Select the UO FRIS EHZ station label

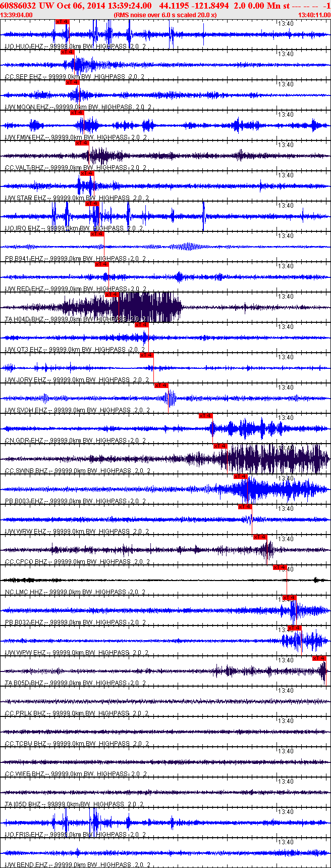pyautogui.click(x=76, y=834)
